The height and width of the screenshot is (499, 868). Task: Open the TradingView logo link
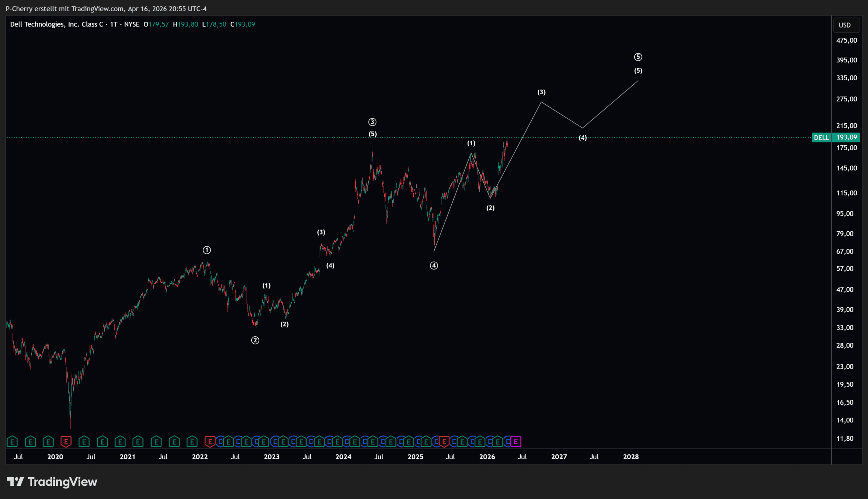[52, 482]
